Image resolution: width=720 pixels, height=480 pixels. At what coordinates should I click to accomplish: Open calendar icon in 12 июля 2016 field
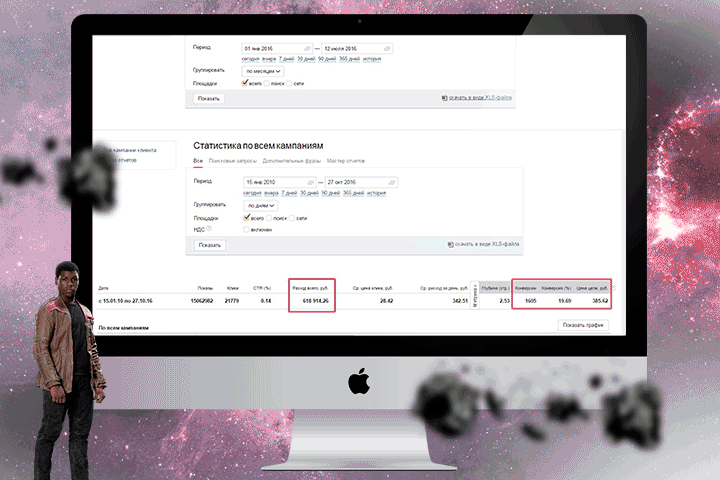(x=387, y=49)
